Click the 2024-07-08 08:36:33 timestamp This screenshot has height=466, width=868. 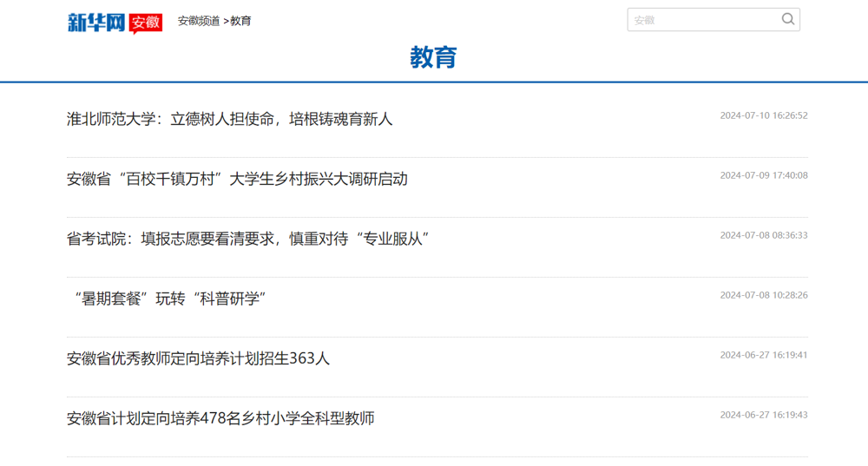(763, 235)
